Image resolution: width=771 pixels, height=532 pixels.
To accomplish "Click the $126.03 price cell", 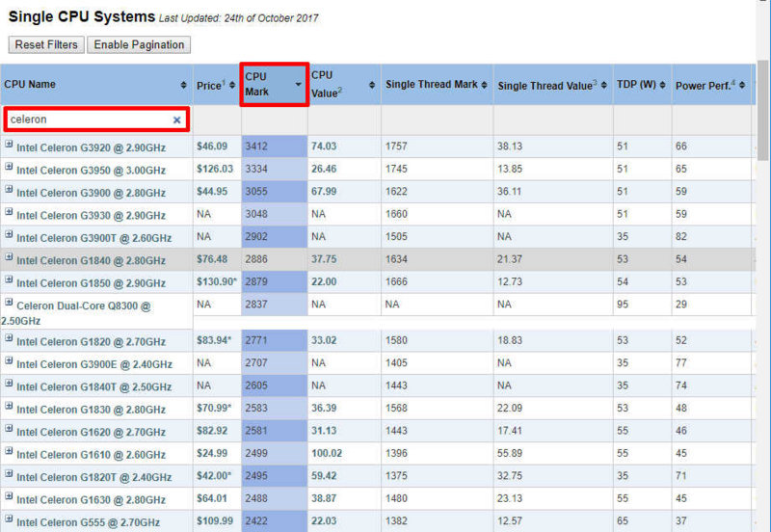I will pyautogui.click(x=215, y=169).
